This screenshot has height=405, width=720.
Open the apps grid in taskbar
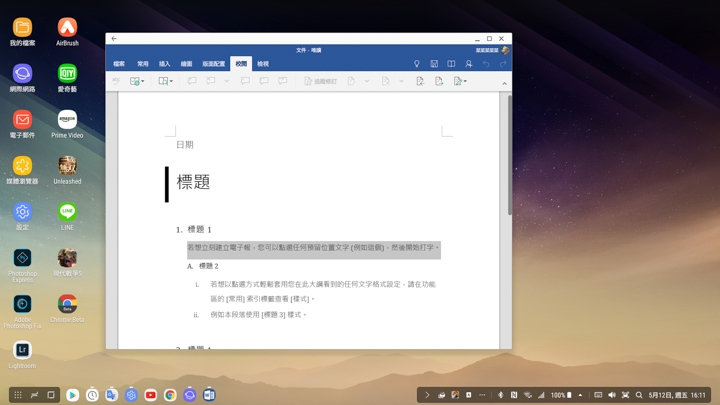click(x=18, y=395)
